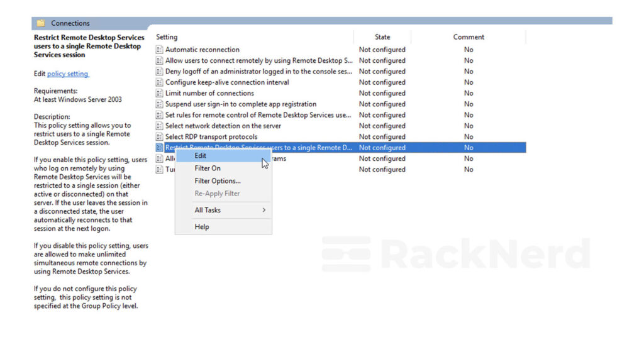Sort by the Comment column header
Viewport: 644px width, 347px height.
point(469,37)
